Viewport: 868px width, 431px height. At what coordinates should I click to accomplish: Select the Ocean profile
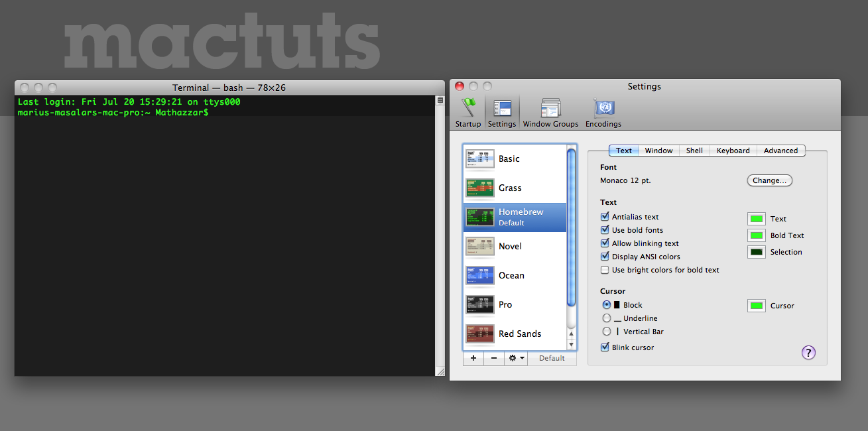pos(515,276)
